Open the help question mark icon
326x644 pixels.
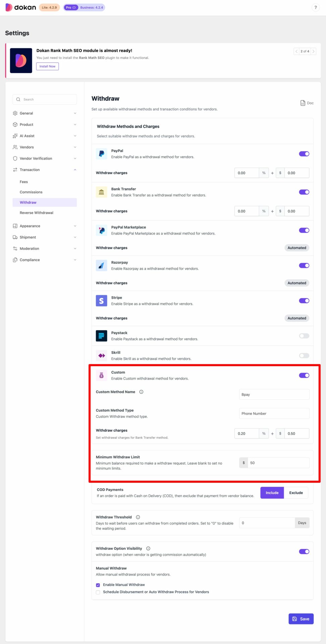click(x=315, y=7)
